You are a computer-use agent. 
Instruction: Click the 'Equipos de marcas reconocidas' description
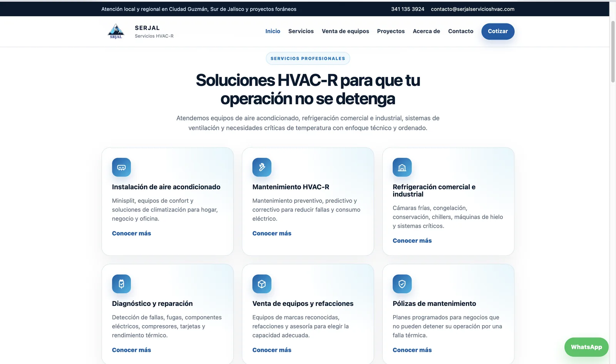301,326
